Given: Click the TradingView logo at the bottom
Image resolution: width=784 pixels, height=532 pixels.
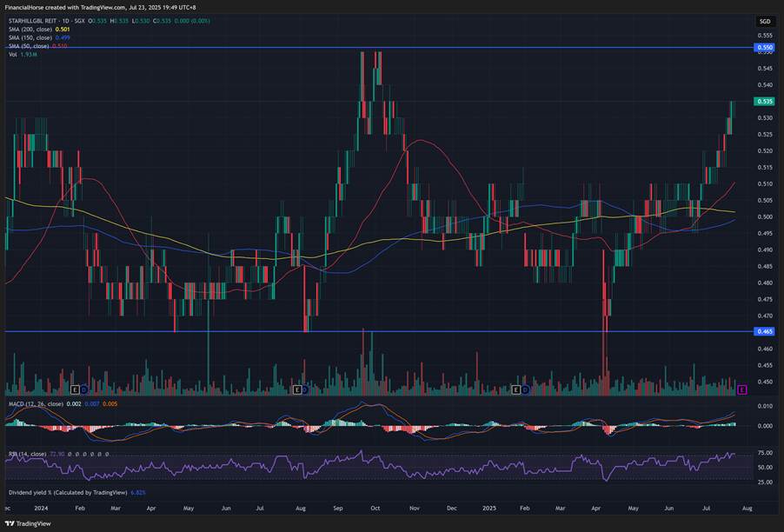Looking at the screenshot, I should 28,523.
